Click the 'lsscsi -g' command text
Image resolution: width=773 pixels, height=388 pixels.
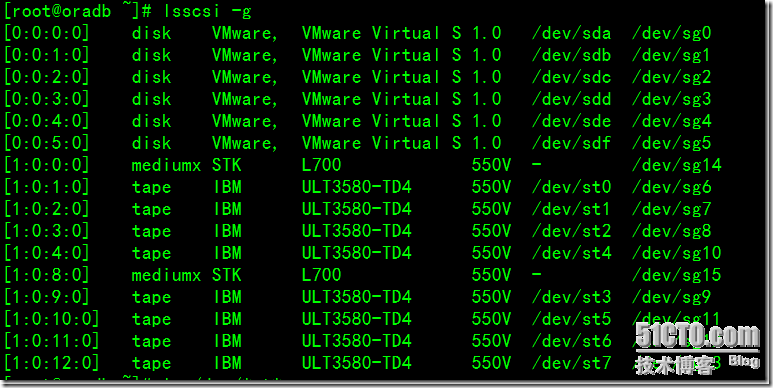[x=208, y=12]
